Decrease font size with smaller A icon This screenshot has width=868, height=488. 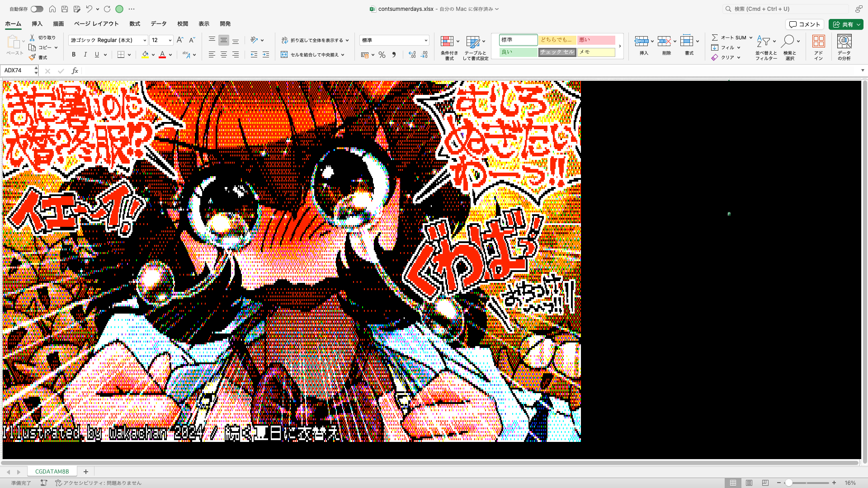192,40
